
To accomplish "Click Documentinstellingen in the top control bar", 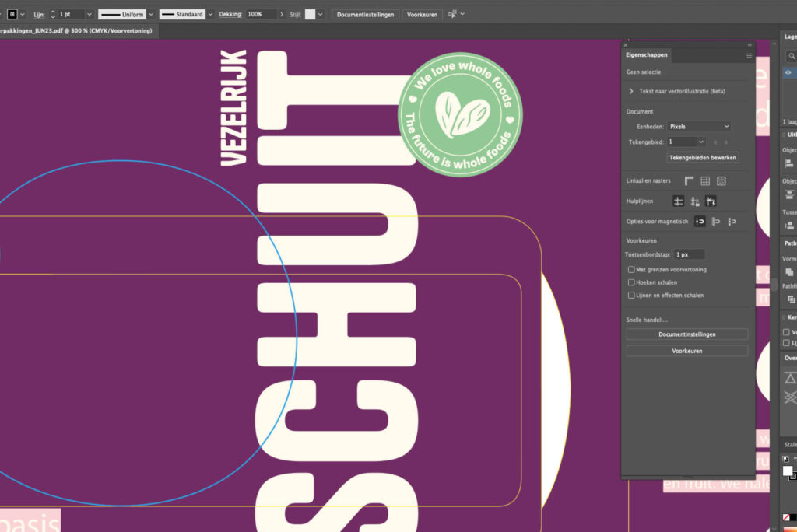I will tap(367, 15).
